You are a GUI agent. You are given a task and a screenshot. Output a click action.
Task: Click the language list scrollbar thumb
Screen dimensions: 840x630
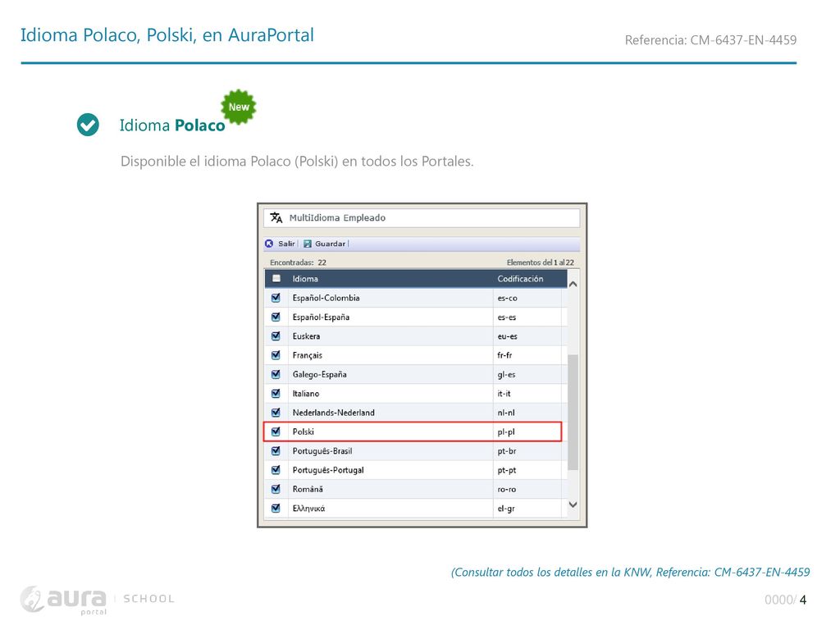pos(573,413)
